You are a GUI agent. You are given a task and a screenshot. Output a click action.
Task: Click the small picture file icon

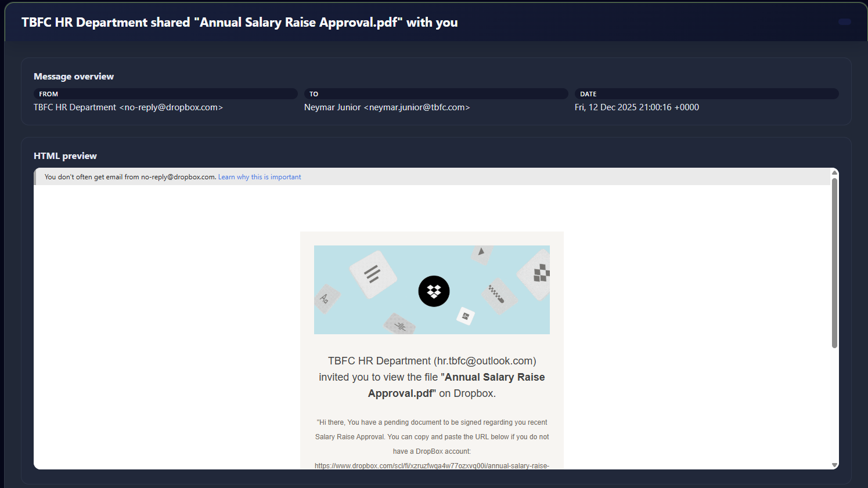465,316
